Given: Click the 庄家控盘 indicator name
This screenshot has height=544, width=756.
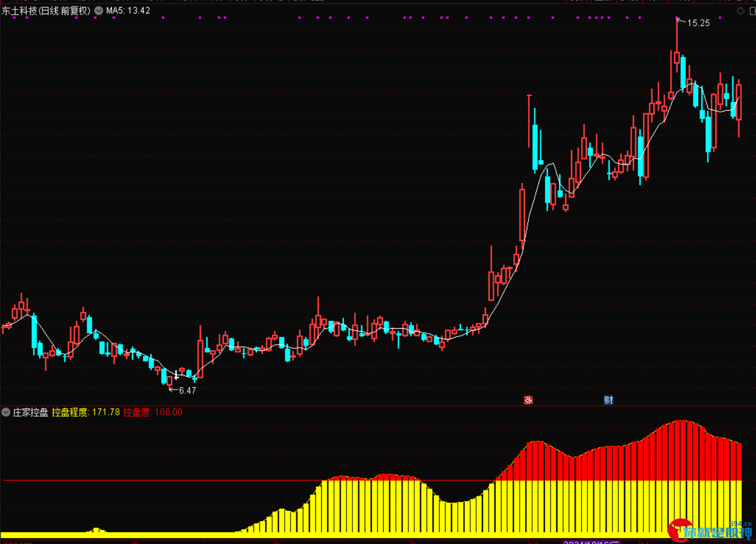Looking at the screenshot, I should click(31, 412).
